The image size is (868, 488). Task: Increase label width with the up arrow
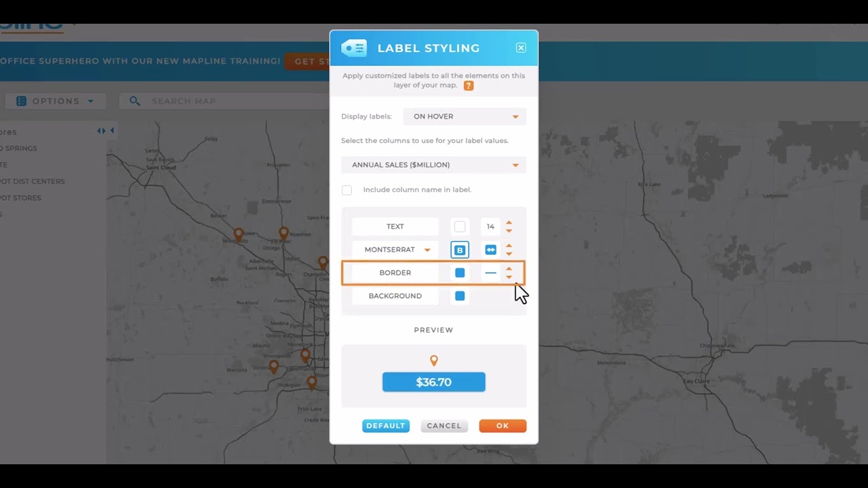click(x=509, y=245)
